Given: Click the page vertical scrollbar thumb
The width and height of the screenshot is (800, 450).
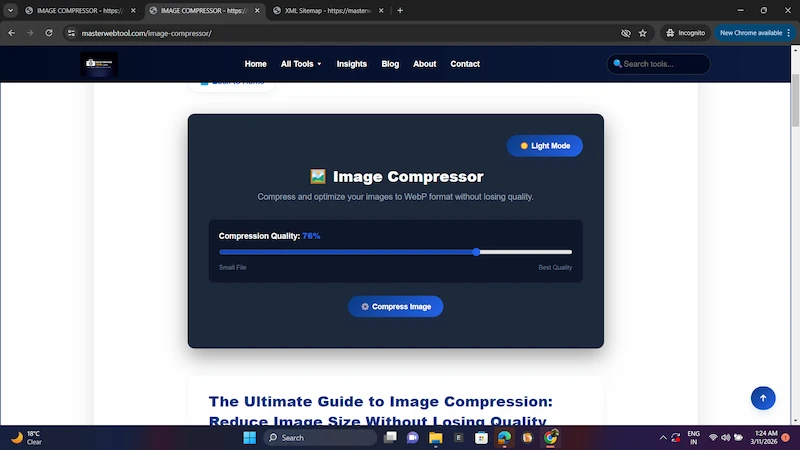Looking at the screenshot, I should pyautogui.click(x=795, y=101).
